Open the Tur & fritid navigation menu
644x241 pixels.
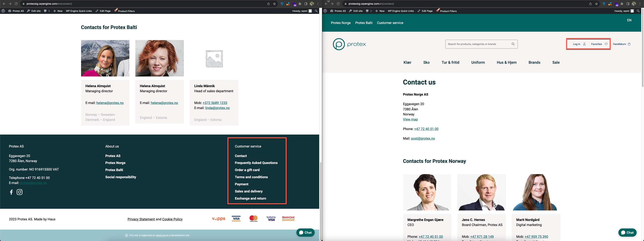450,63
